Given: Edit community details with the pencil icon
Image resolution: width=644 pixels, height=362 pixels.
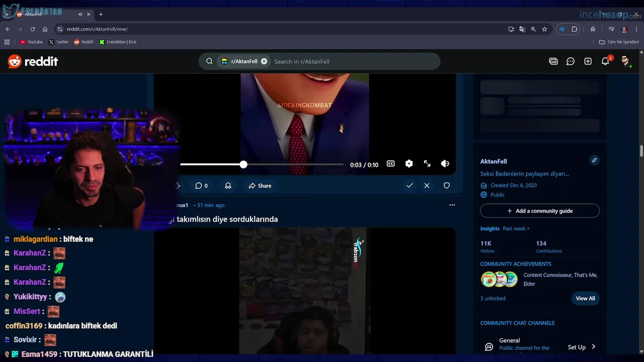Looking at the screenshot, I should point(594,160).
